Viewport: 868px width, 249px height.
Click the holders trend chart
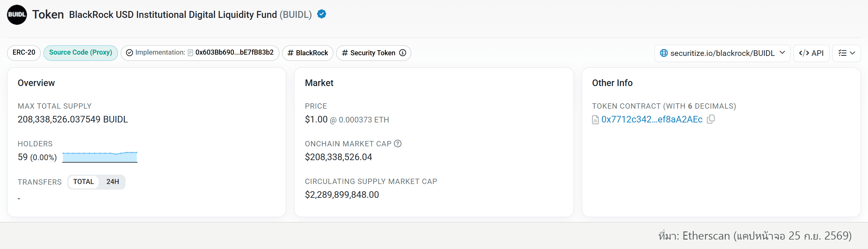[x=100, y=157]
